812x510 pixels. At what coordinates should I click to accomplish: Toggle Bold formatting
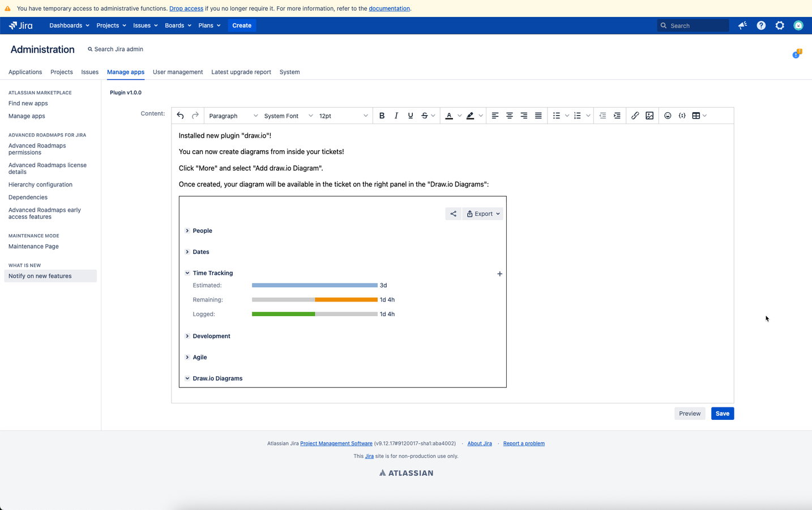[x=382, y=116]
